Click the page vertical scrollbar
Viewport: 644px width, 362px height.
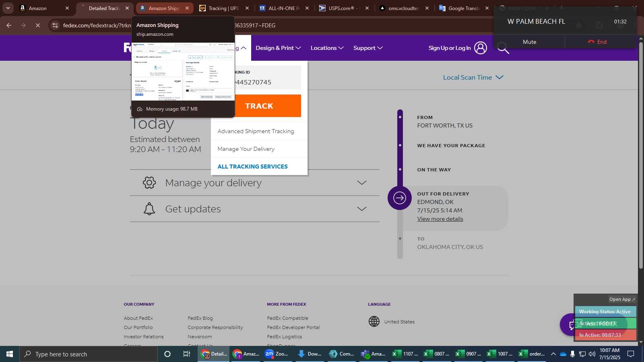coord(641,155)
